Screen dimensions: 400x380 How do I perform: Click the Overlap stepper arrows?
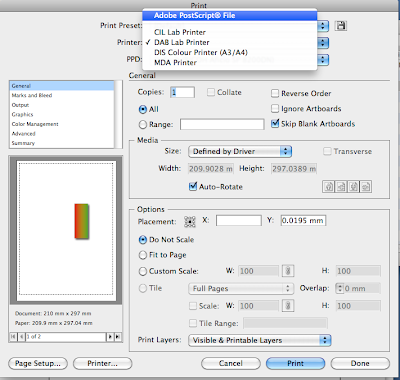[340, 288]
